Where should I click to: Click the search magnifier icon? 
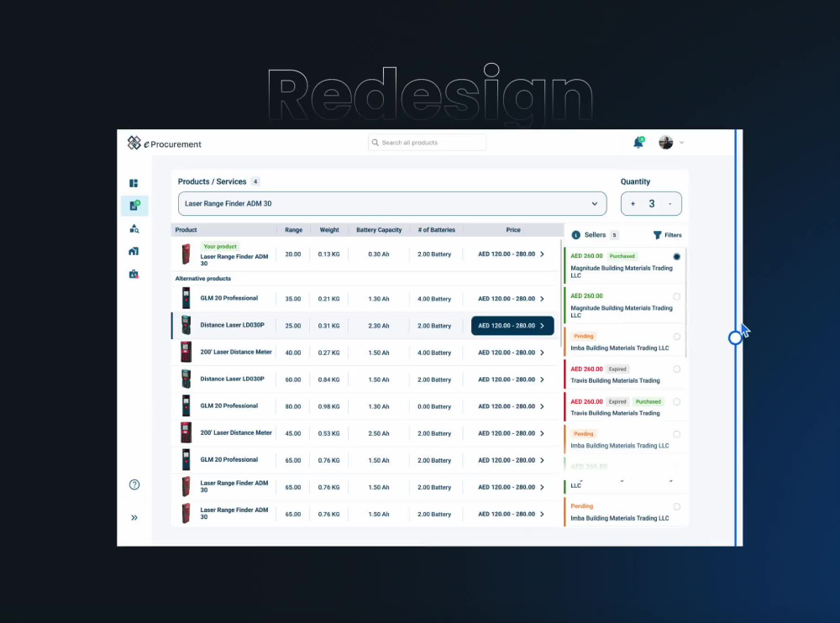(375, 143)
